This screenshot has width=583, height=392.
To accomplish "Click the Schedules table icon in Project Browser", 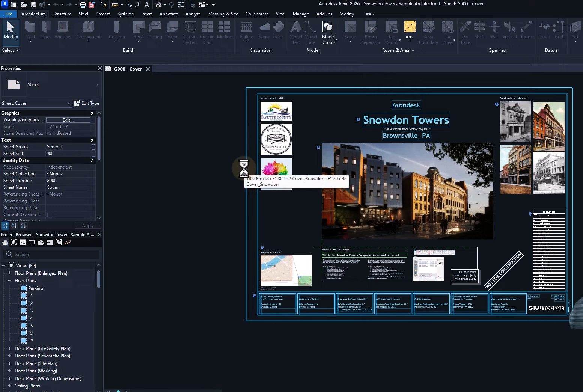I will tap(32, 243).
